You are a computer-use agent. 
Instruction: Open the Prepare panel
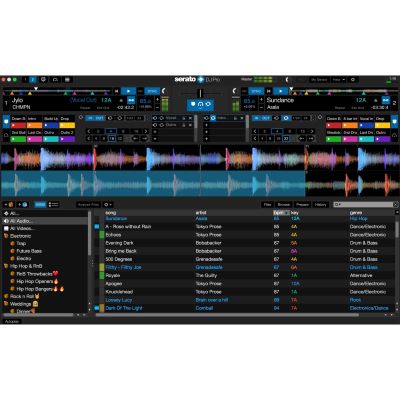(302, 205)
